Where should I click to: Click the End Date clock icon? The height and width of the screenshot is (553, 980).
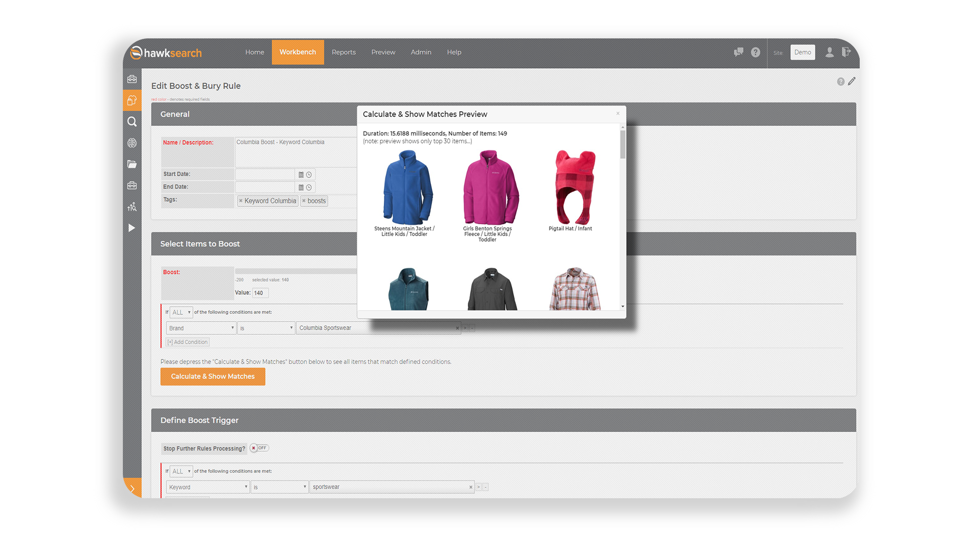tap(309, 187)
